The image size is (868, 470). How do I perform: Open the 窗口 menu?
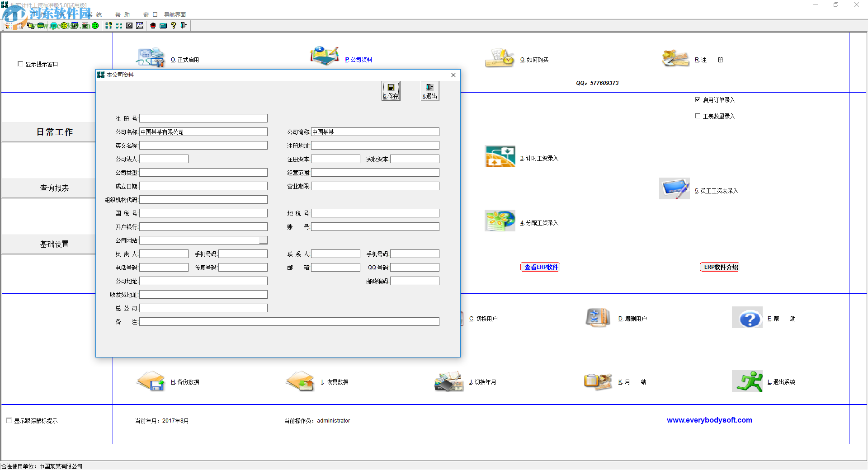(x=150, y=15)
